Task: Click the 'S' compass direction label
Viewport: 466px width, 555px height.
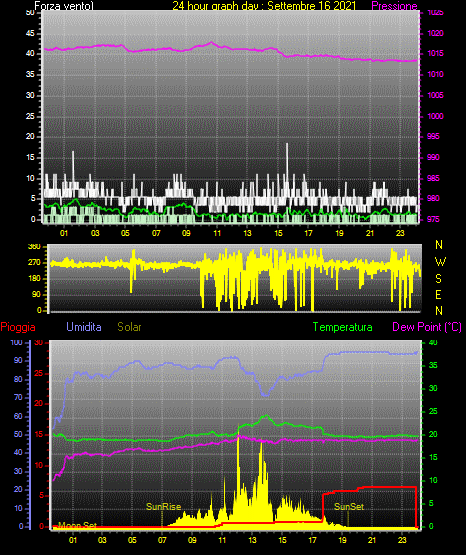Action: 438,279
